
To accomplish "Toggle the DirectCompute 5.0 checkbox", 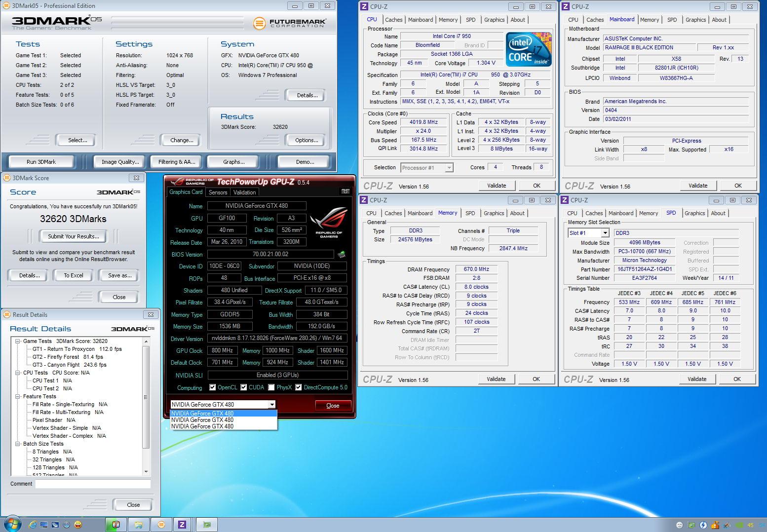I will (298, 387).
